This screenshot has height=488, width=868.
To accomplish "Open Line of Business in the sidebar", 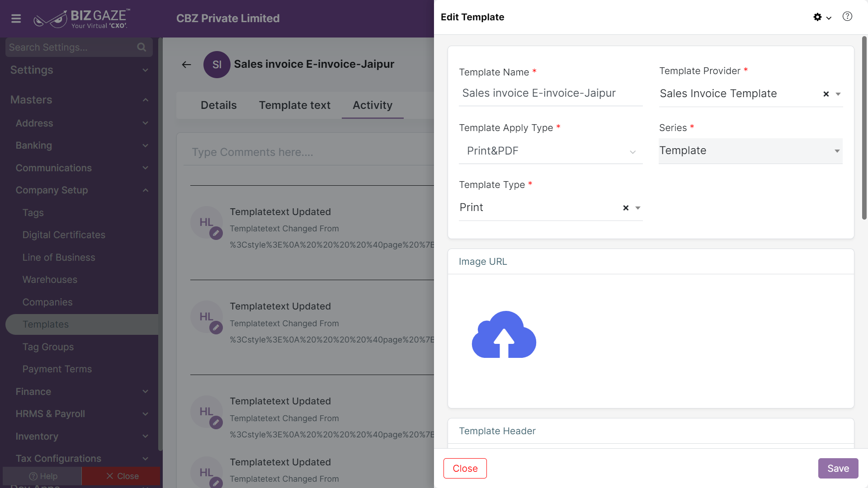I will tap(59, 258).
